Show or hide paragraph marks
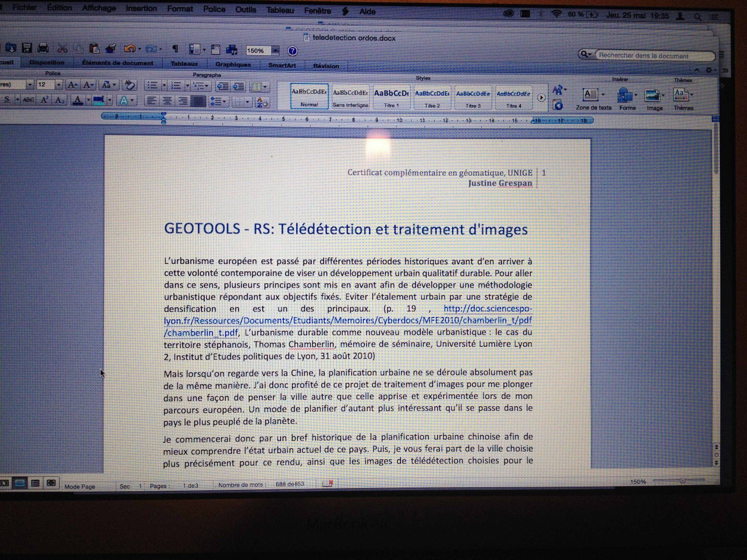The image size is (747, 560). (175, 49)
